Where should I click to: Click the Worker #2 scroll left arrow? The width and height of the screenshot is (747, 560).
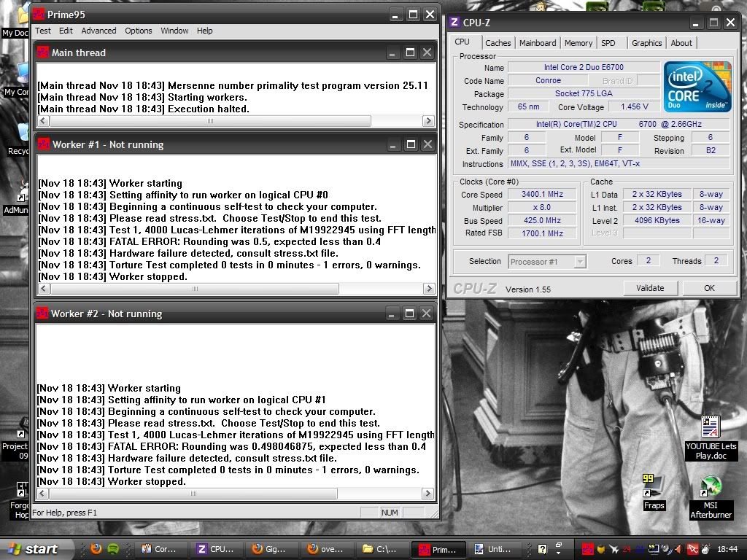pyautogui.click(x=42, y=494)
